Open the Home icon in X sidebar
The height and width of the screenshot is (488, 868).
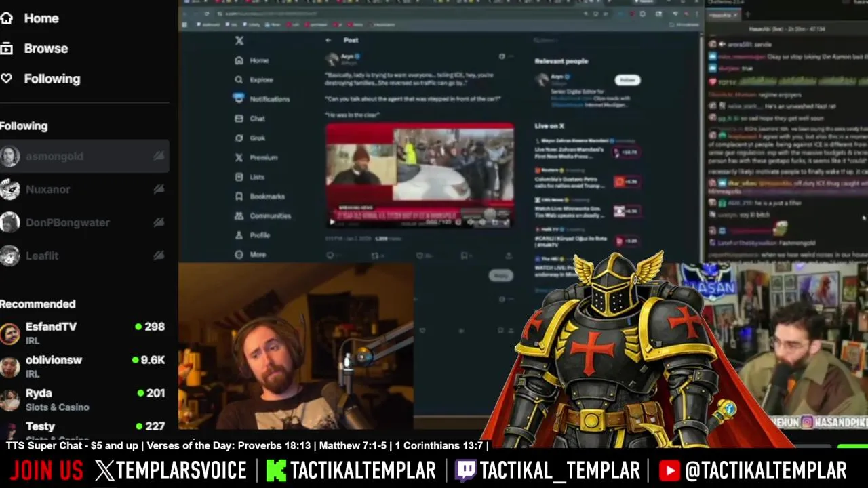click(x=239, y=60)
